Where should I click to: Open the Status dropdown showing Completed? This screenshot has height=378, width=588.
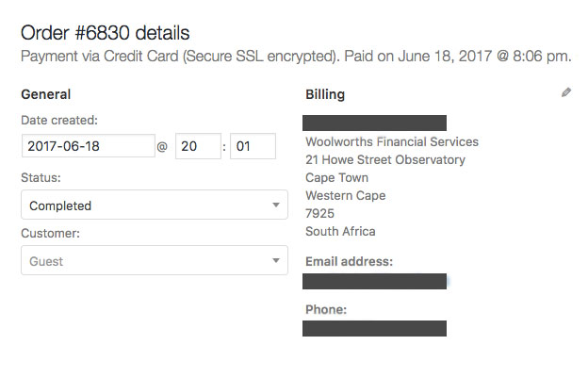click(x=155, y=205)
